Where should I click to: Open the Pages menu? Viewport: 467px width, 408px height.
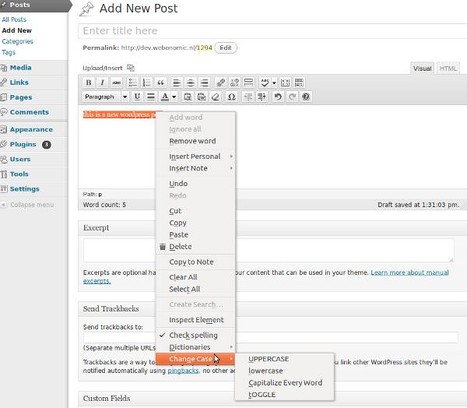tap(21, 97)
